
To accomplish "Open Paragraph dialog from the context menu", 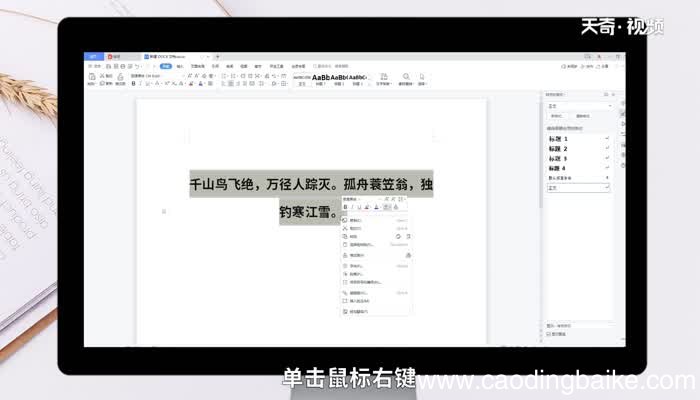I will pyautogui.click(x=375, y=274).
